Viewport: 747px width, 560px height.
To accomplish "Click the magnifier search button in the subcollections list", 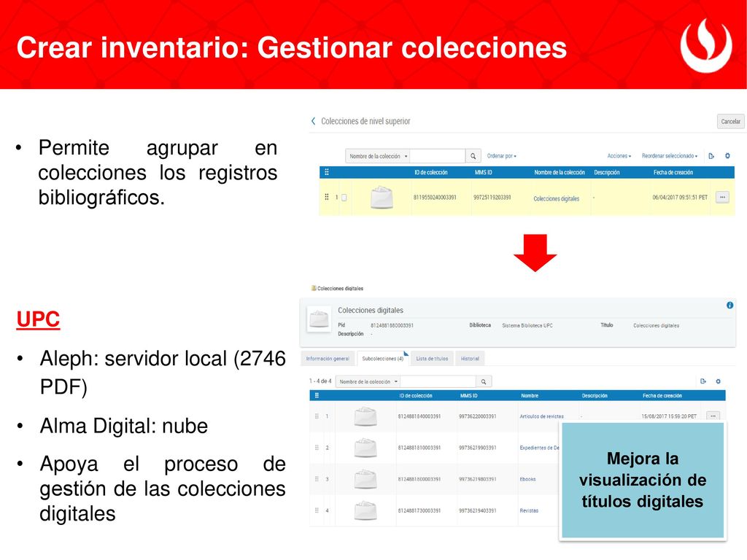I will click(x=484, y=381).
